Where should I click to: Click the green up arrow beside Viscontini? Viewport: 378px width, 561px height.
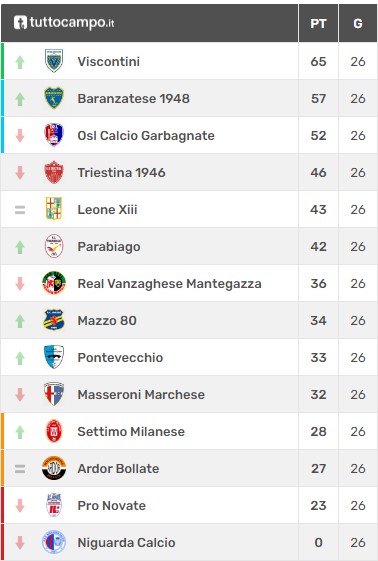[20, 62]
